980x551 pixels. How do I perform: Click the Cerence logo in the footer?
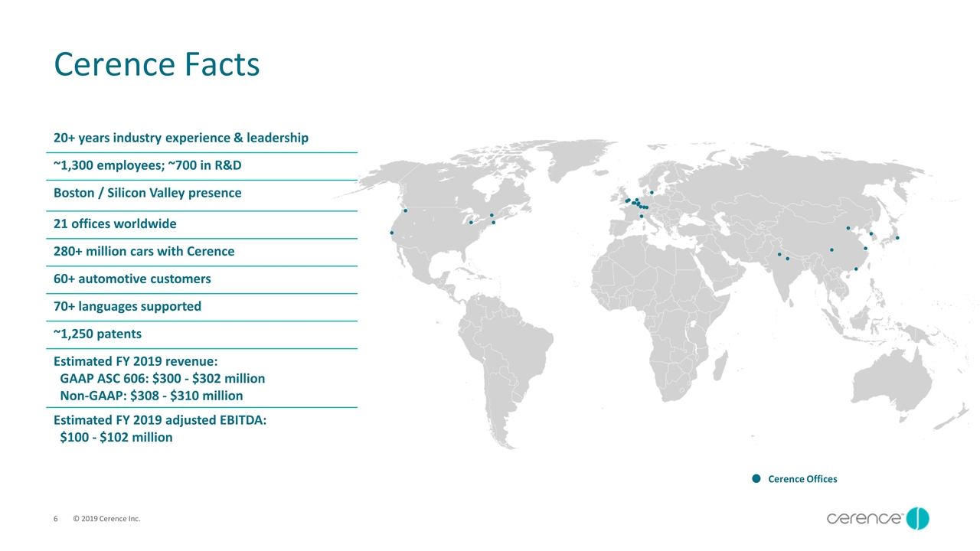(x=877, y=518)
